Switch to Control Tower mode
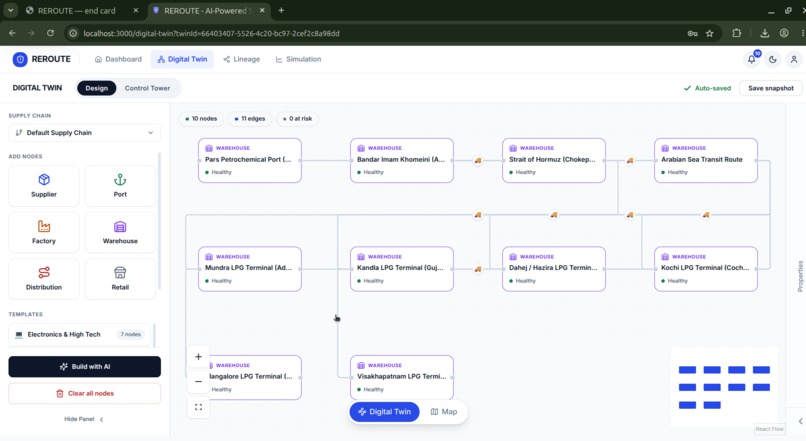 click(148, 88)
